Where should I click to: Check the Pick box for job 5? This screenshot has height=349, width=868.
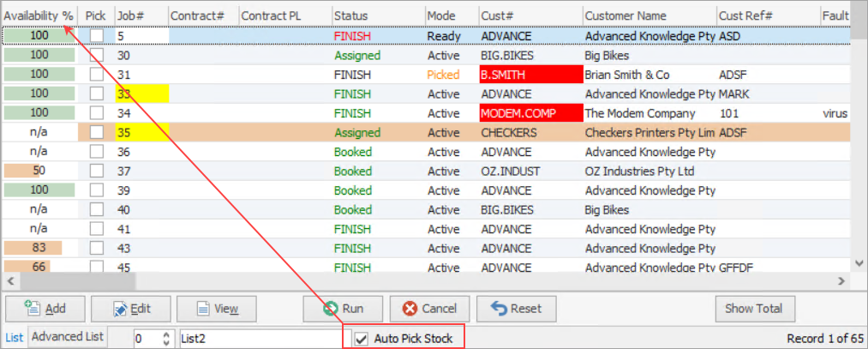pyautogui.click(x=97, y=36)
